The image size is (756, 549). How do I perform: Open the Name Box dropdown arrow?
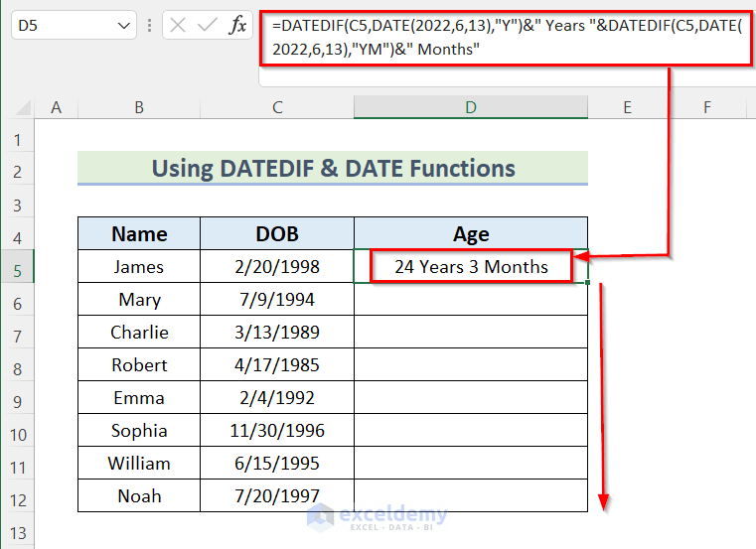[123, 26]
